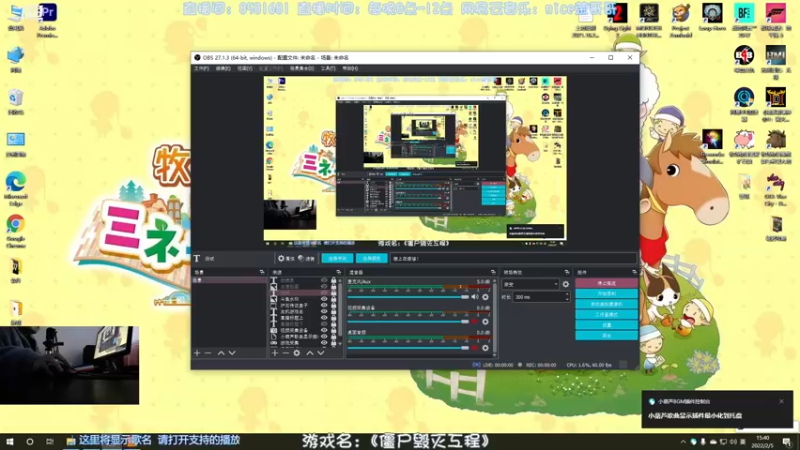Open Microsoft Edge desktop shortcut
The image size is (800, 450).
(16, 189)
